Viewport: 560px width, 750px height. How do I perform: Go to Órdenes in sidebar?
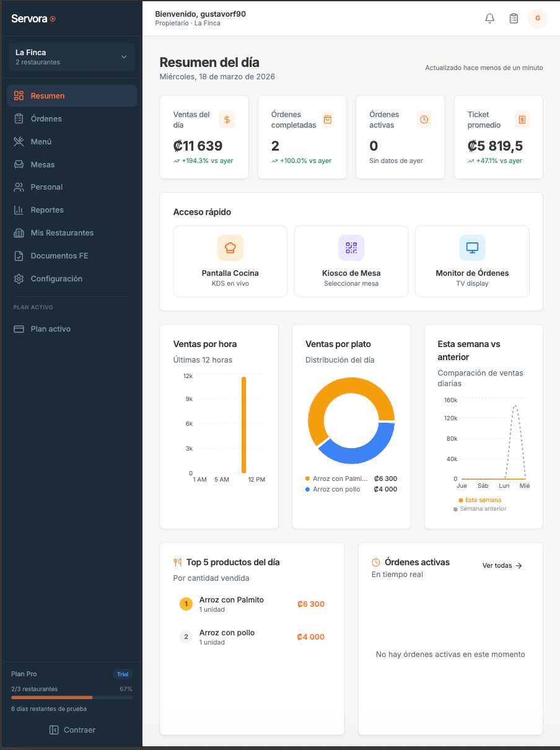coord(46,119)
